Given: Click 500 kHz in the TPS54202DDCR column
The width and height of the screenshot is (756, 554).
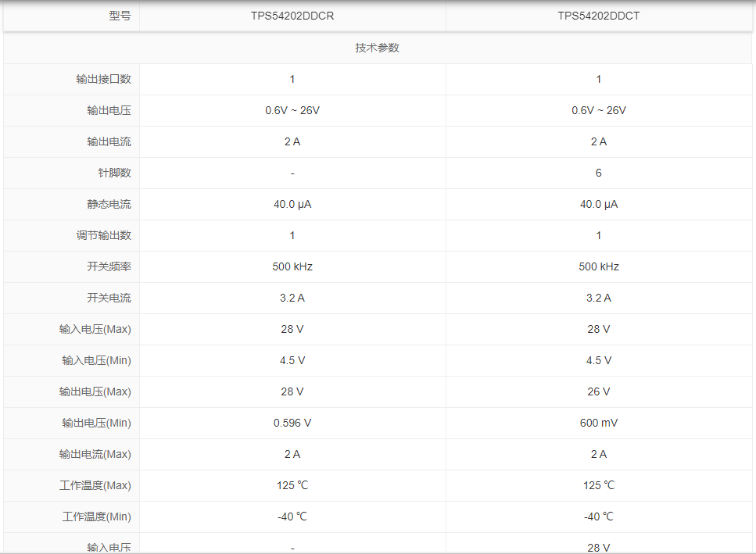Looking at the screenshot, I should tap(292, 266).
